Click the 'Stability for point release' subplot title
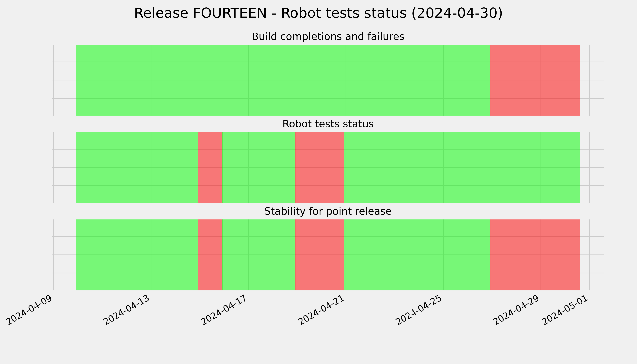 328,212
